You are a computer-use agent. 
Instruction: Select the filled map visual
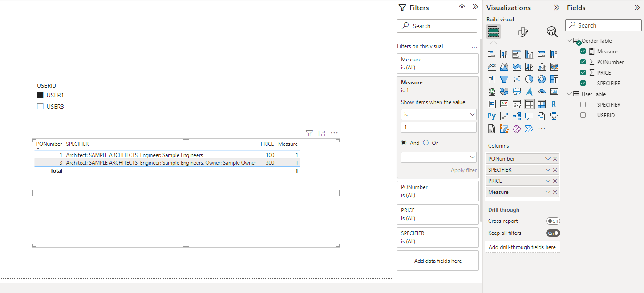tap(504, 92)
